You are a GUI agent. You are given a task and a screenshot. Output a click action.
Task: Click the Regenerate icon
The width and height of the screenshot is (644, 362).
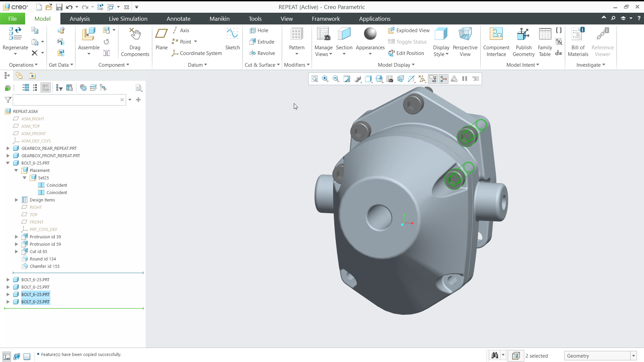pyautogui.click(x=15, y=35)
